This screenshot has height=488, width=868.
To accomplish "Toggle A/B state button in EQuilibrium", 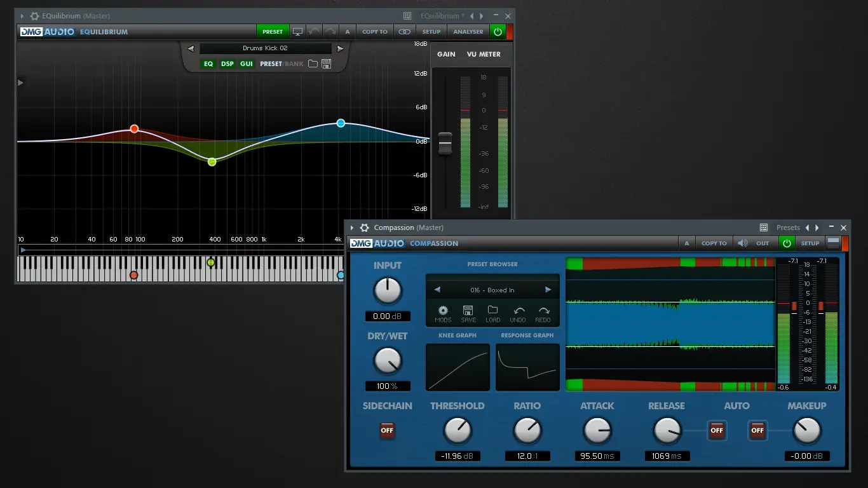I will [348, 32].
